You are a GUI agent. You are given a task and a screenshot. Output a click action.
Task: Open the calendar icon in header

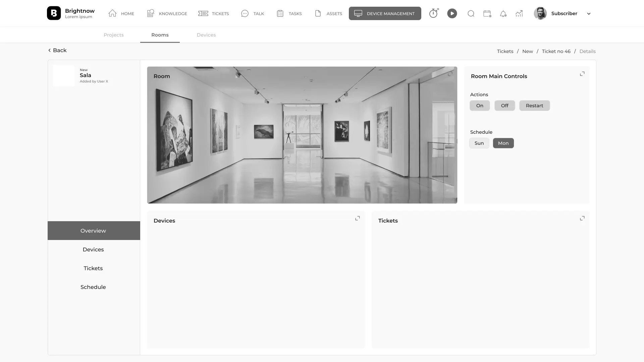[x=487, y=13]
